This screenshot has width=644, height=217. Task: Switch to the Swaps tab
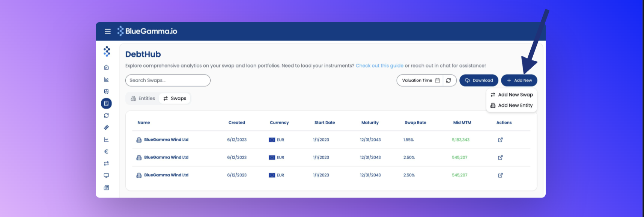pyautogui.click(x=175, y=98)
